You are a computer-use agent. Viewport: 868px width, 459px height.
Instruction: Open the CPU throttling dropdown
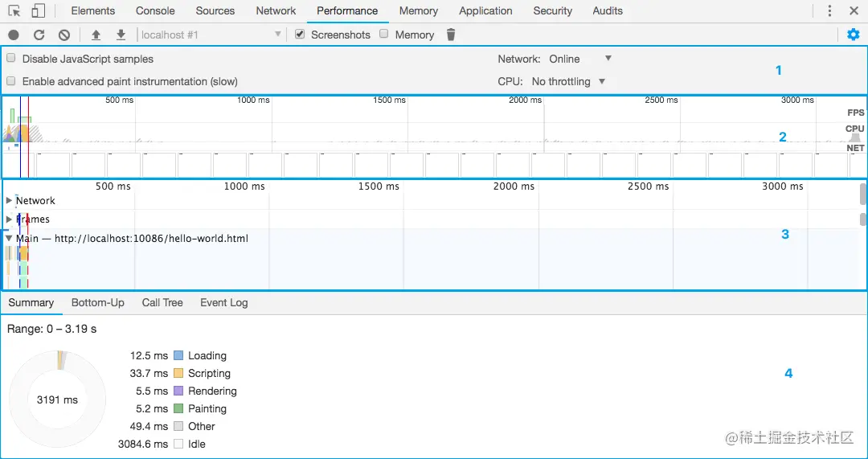pyautogui.click(x=568, y=81)
